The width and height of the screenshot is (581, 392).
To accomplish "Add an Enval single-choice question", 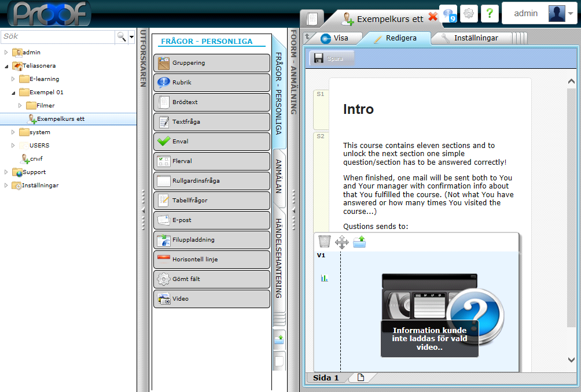I will pyautogui.click(x=211, y=141).
